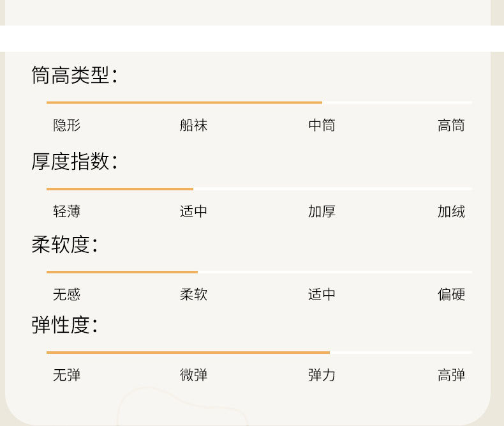Select the 隐形 sock height option

[x=67, y=125]
